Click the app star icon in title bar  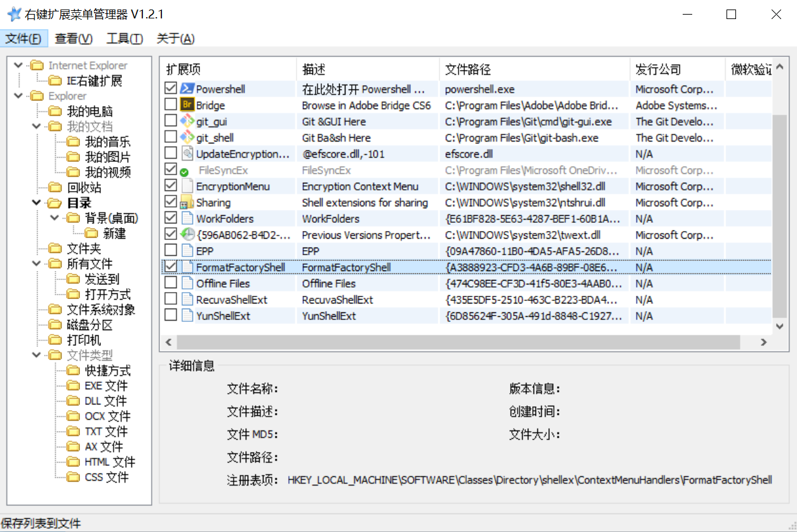point(14,14)
